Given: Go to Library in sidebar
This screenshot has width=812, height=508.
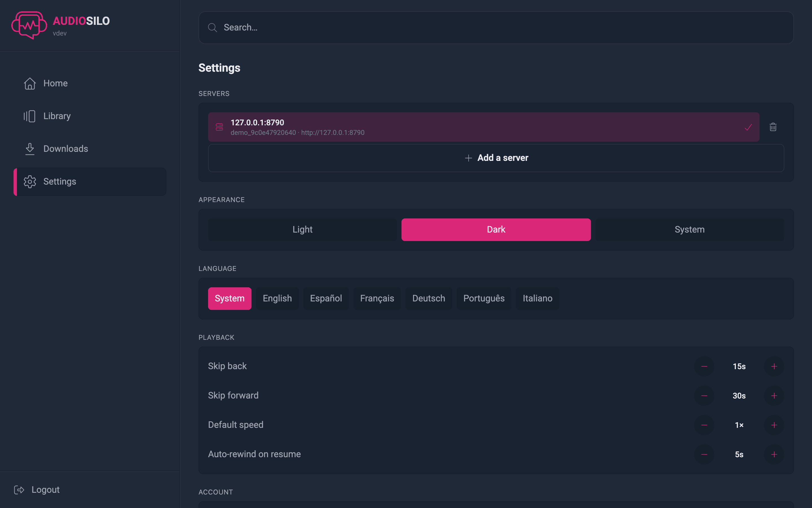Looking at the screenshot, I should pyautogui.click(x=90, y=116).
